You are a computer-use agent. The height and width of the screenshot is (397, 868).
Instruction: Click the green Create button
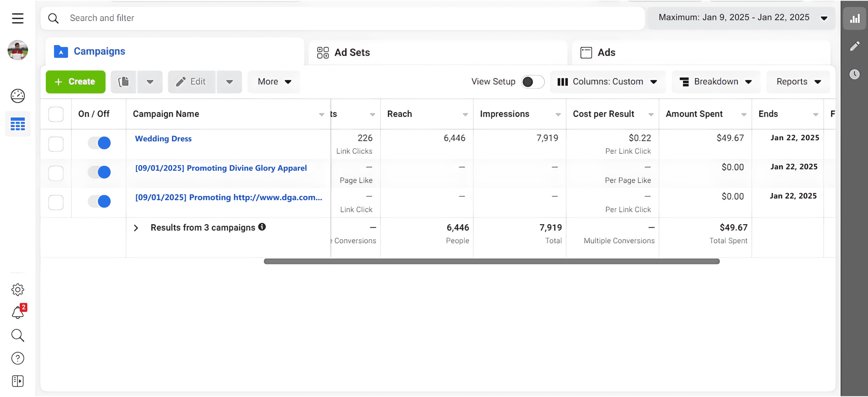click(76, 82)
